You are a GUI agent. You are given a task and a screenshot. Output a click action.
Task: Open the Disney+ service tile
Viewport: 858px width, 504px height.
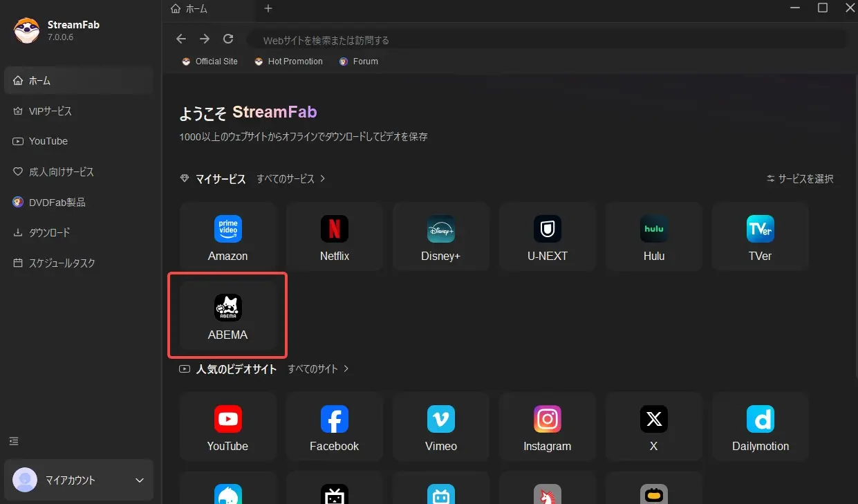pyautogui.click(x=441, y=236)
